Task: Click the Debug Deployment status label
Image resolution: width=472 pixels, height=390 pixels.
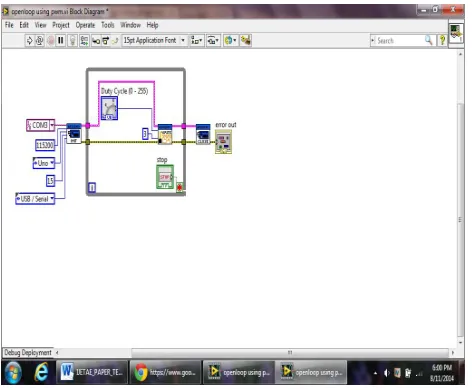Action: point(28,352)
